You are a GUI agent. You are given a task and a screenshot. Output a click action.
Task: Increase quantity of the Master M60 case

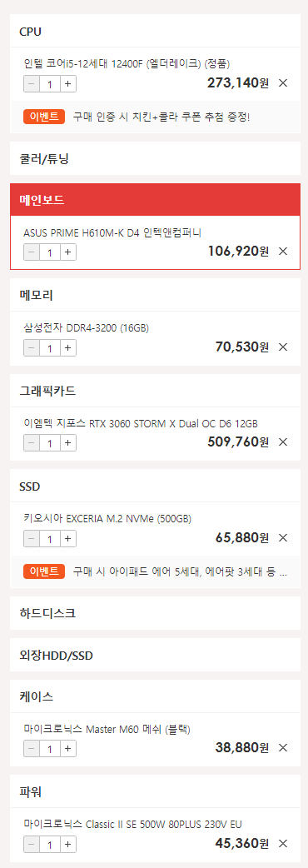(x=67, y=748)
